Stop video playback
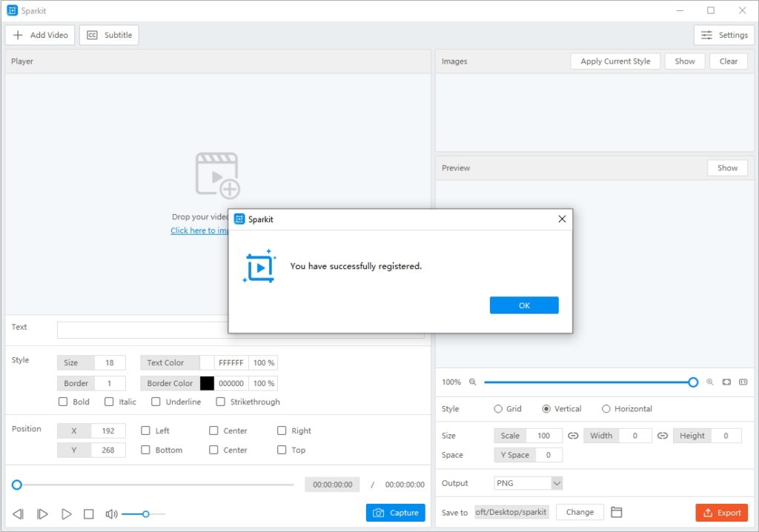Viewport: 759px width, 532px height. coord(89,513)
